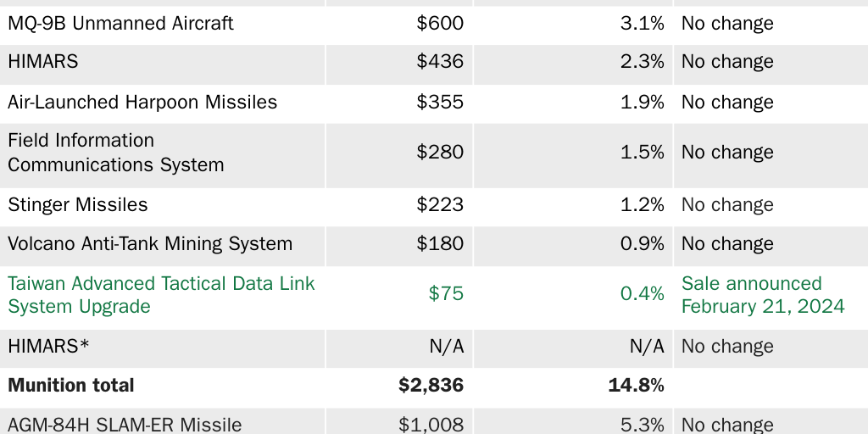Viewport: 868px width, 434px height.
Task: Select the 1.2% percentage cell
Action: (x=642, y=205)
